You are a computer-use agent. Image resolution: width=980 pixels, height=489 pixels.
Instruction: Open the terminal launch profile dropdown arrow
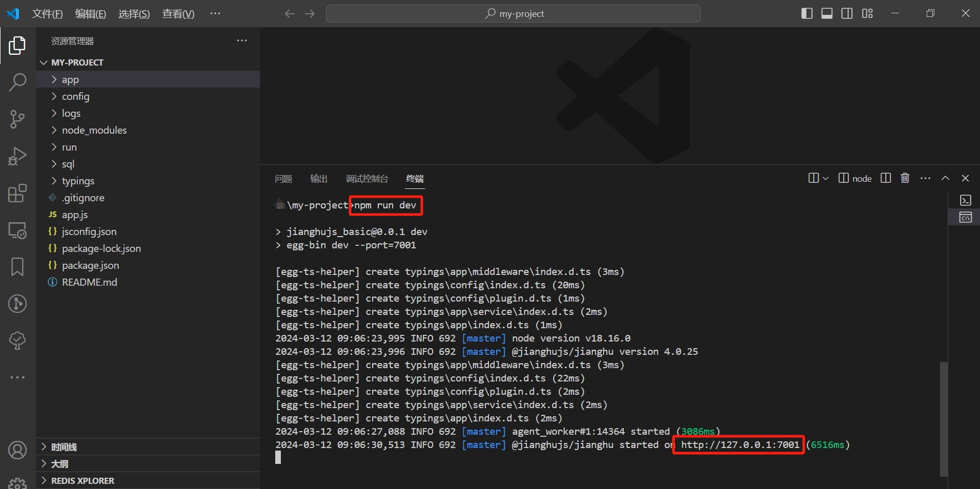click(825, 178)
